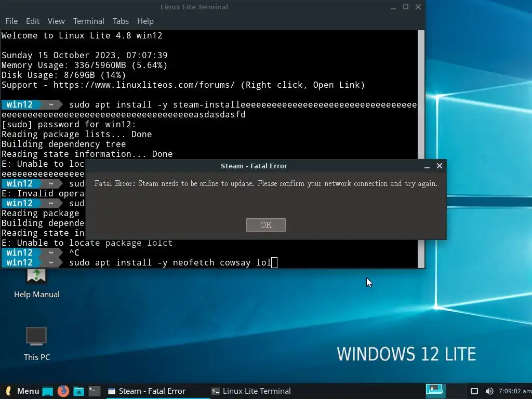Close the Steam Fatal Error dialog
The height and width of the screenshot is (399, 532).
(440, 166)
